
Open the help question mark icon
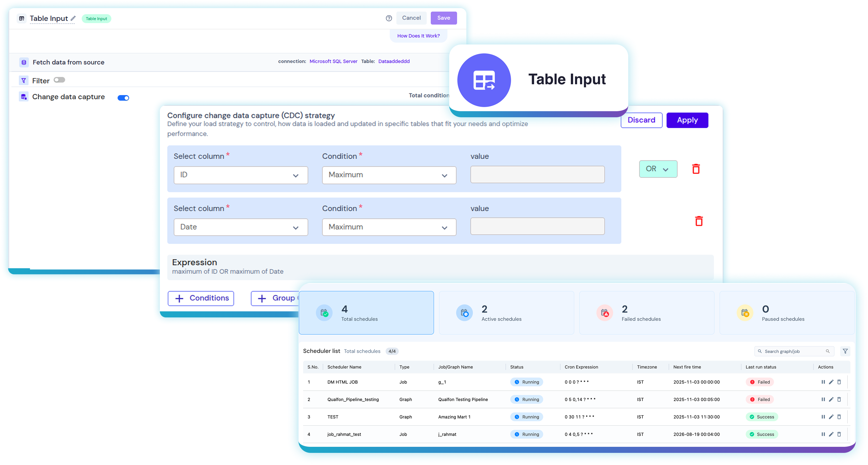pos(388,18)
